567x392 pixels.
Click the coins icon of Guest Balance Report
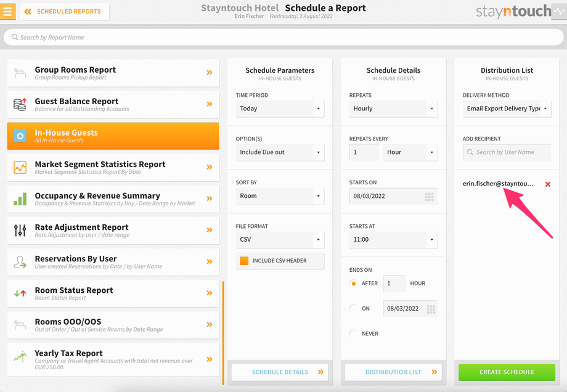click(20, 104)
